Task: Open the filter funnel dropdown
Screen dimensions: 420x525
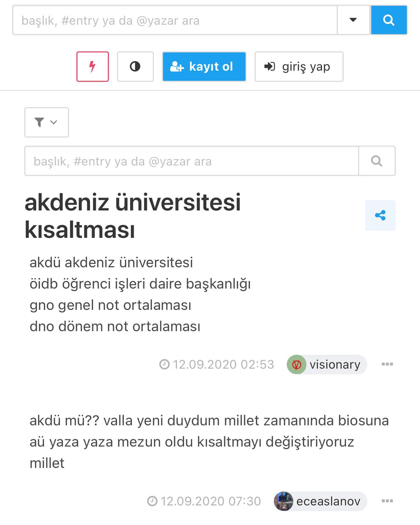Action: [47, 122]
